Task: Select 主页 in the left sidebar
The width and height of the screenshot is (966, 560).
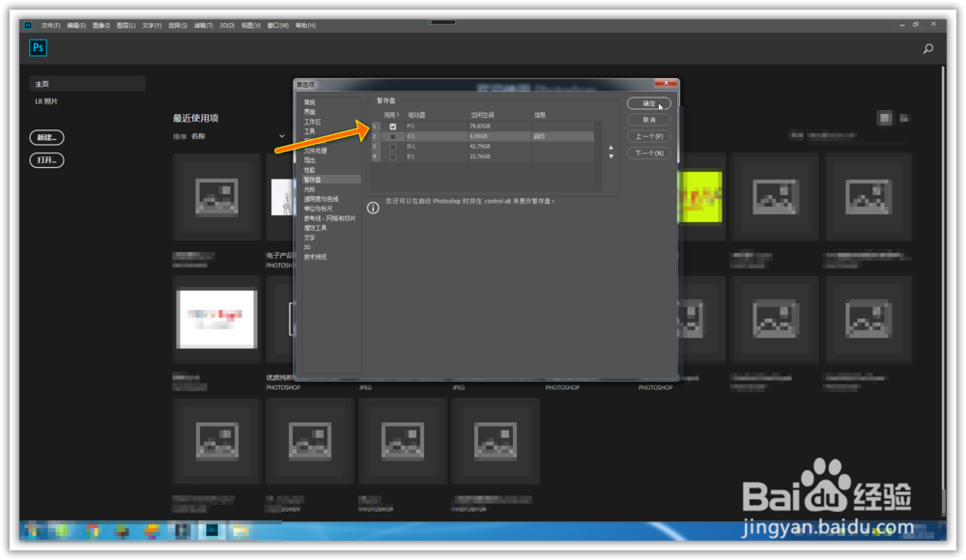Action: [x=87, y=84]
